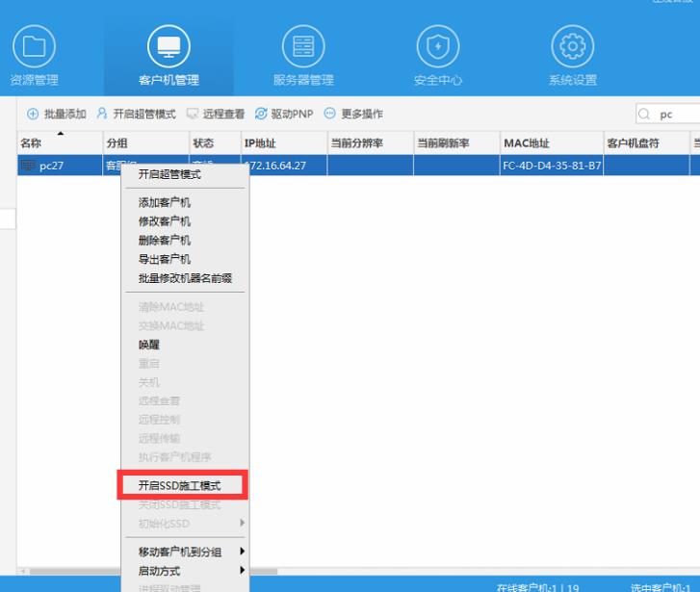
Task: Click the search magnifier icon
Action: [x=645, y=115]
